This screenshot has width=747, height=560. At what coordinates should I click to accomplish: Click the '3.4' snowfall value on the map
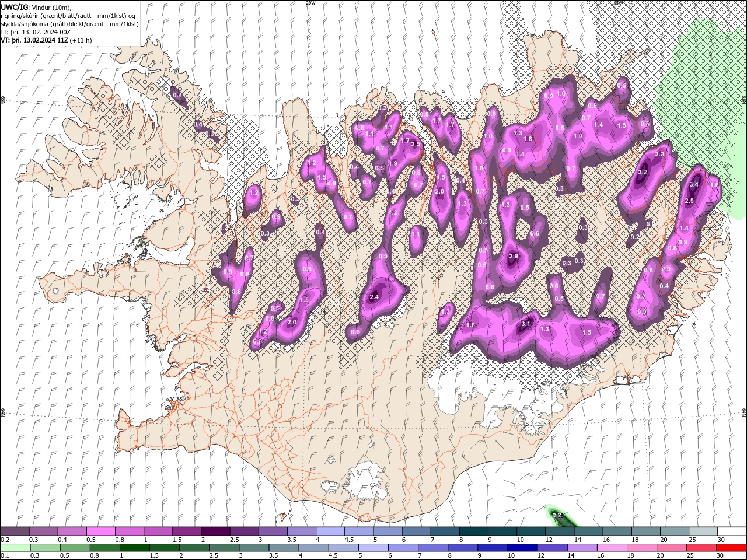pos(694,184)
